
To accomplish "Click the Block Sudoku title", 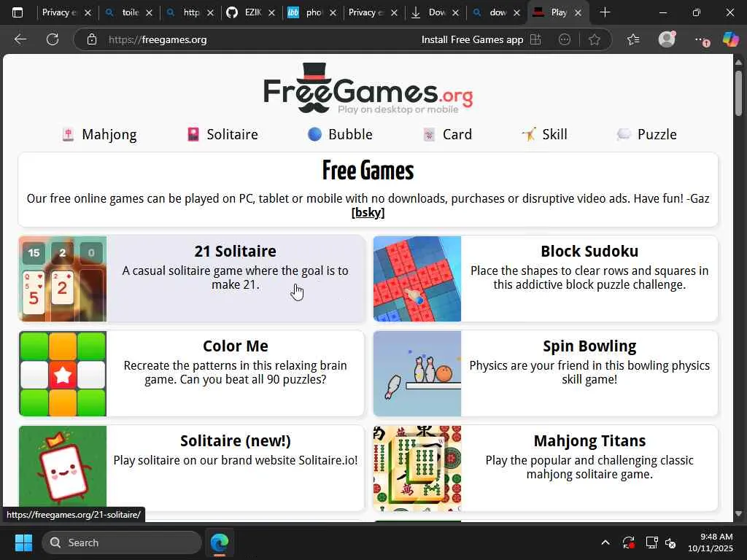I will pyautogui.click(x=589, y=251).
